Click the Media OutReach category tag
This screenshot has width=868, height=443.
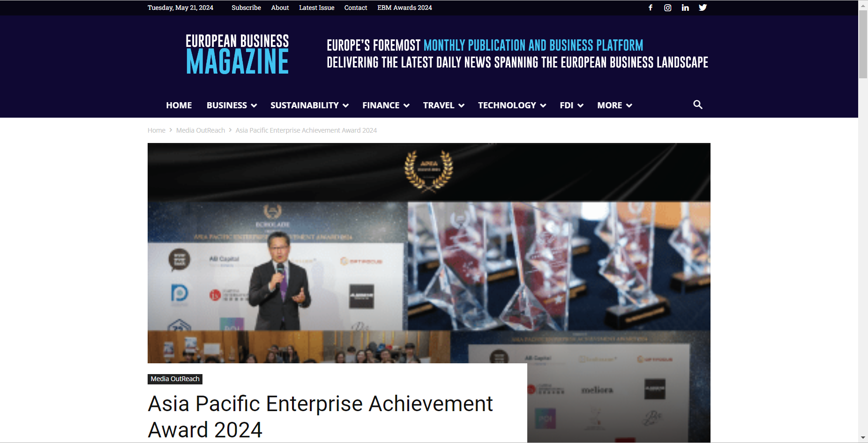pyautogui.click(x=175, y=379)
